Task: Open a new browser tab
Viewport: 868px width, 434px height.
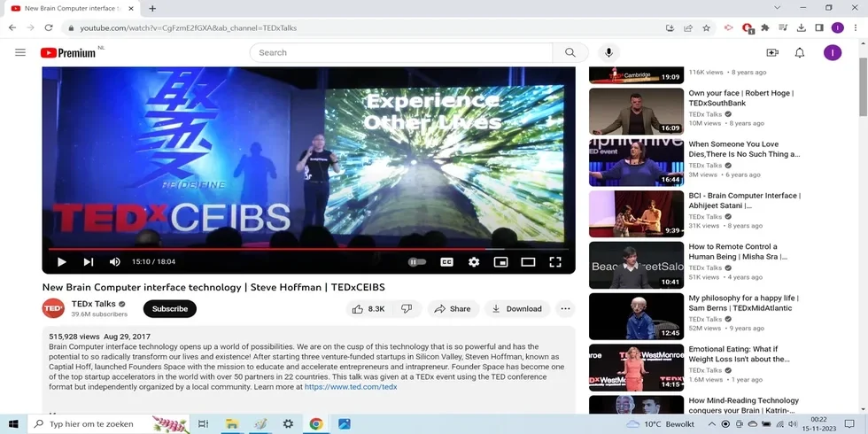Action: pos(152,8)
